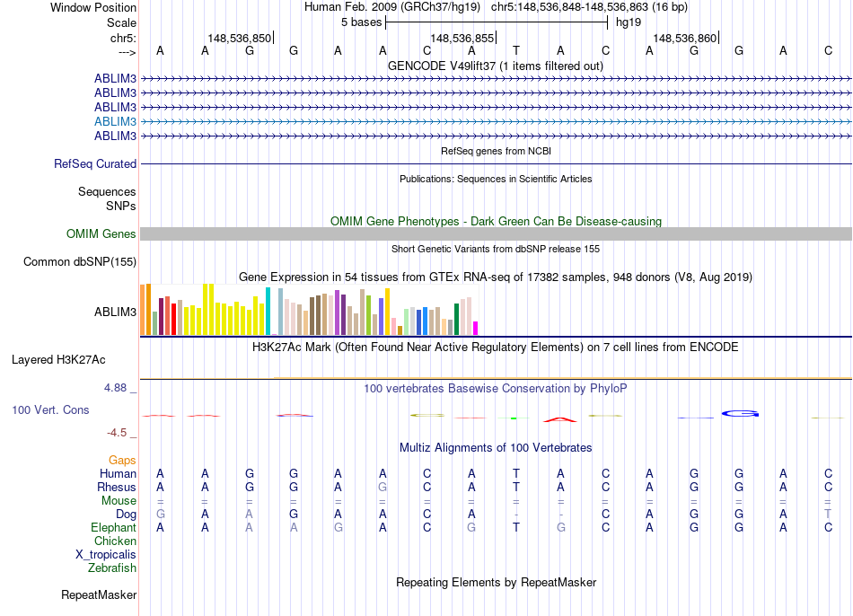Screen dimensions: 853x616
Task: Click the Elephant alignment row label
Action: click(113, 527)
